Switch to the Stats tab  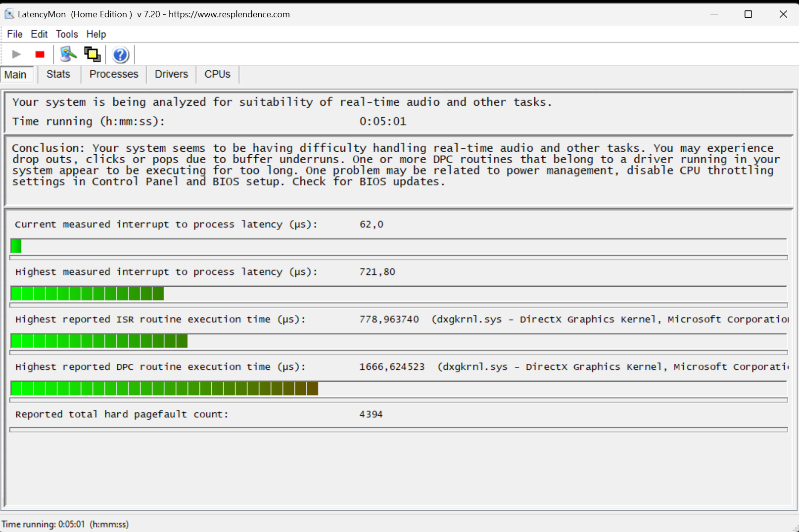[x=58, y=74]
